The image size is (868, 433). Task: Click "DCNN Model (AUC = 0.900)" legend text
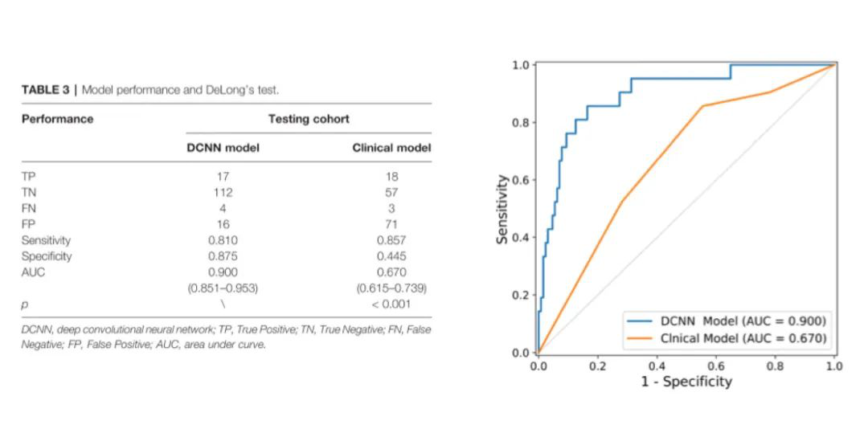[x=743, y=321]
